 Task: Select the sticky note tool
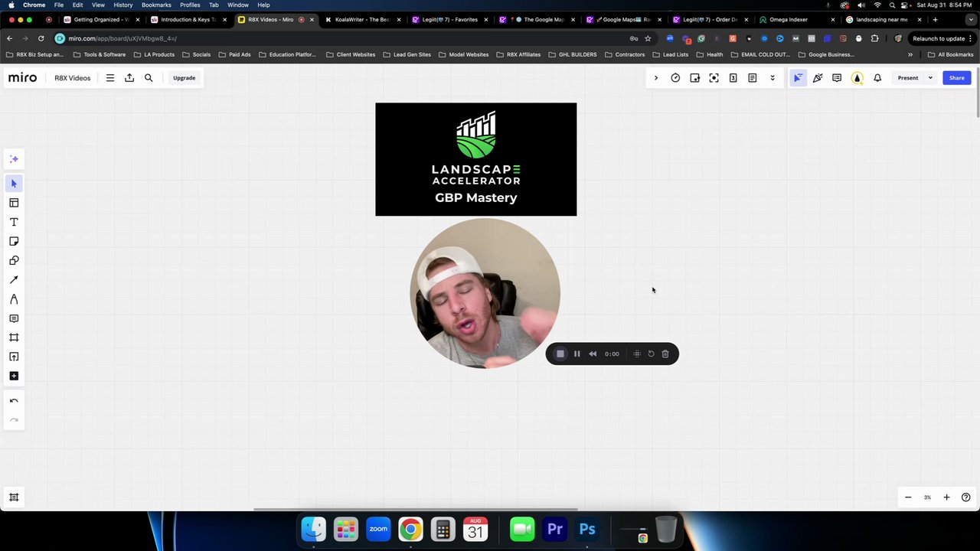click(14, 241)
